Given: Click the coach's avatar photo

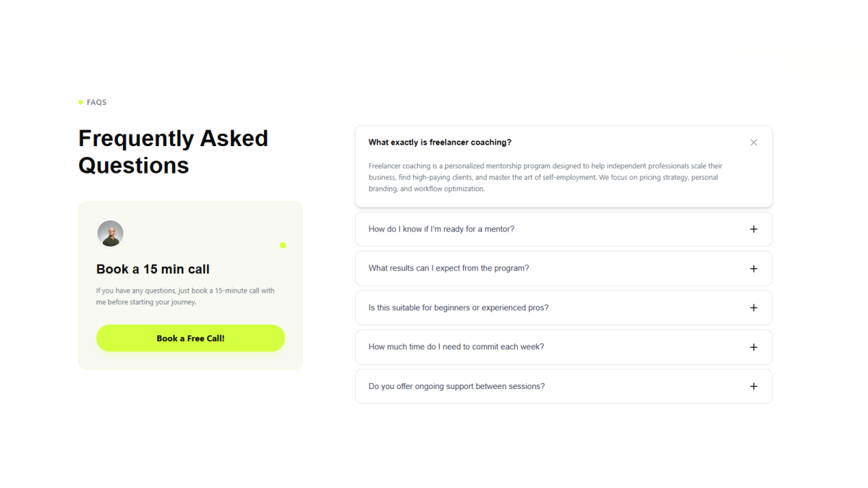Looking at the screenshot, I should pyautogui.click(x=110, y=234).
